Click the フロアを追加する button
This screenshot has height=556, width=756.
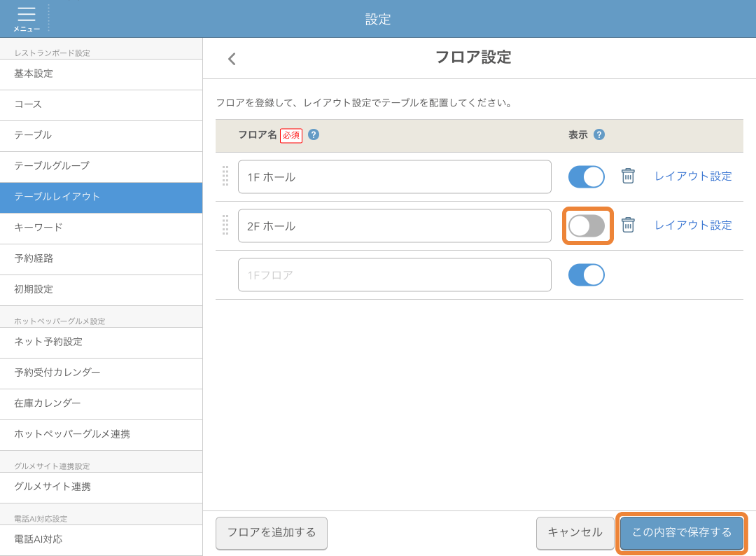coord(271,533)
